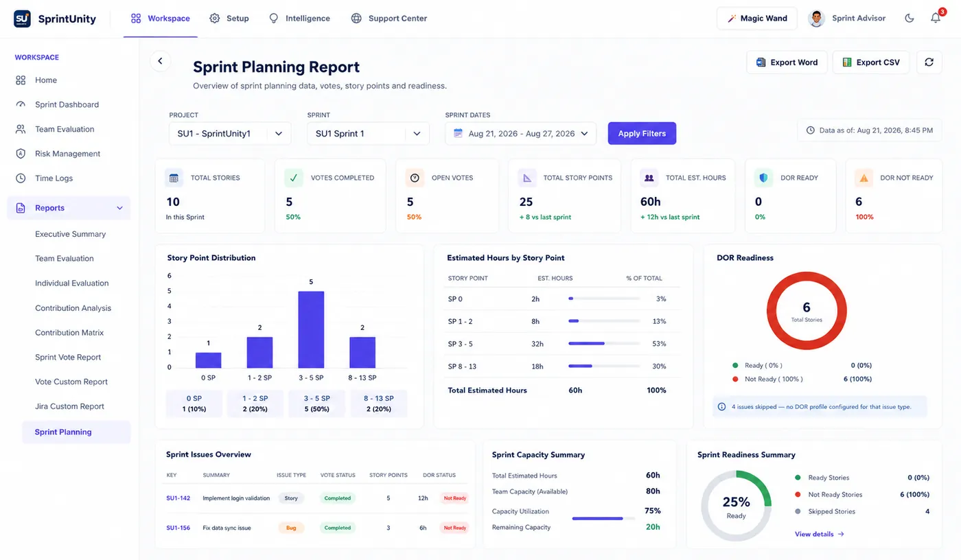Click the calendar icon in Sprint Dates field
Viewport: 961px width, 560px height.
[x=458, y=134]
